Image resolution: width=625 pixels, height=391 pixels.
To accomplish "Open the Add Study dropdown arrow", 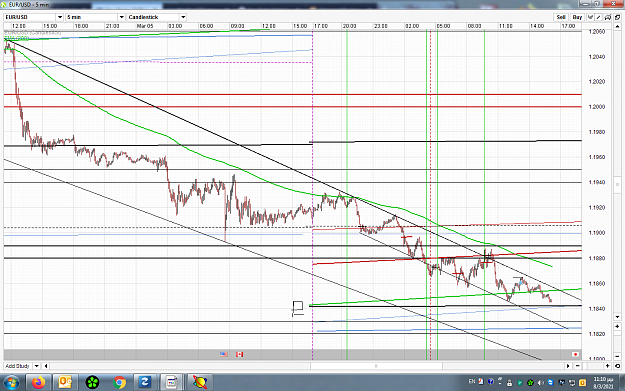I will coord(36,366).
